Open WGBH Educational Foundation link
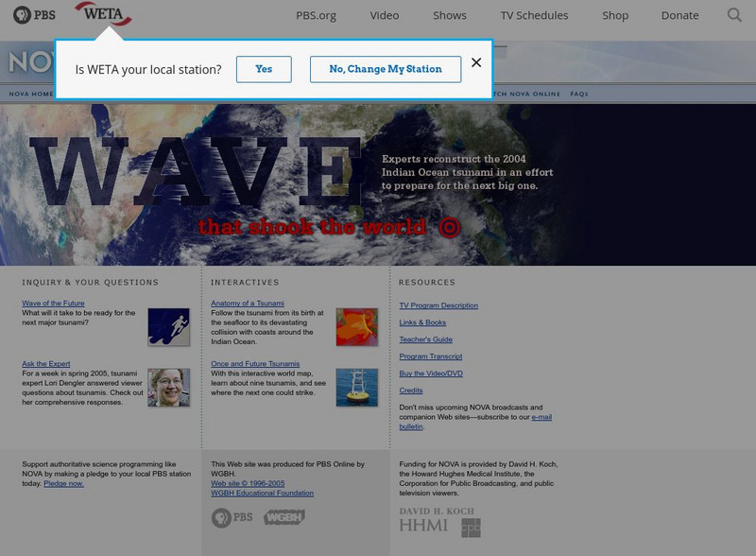 (263, 494)
